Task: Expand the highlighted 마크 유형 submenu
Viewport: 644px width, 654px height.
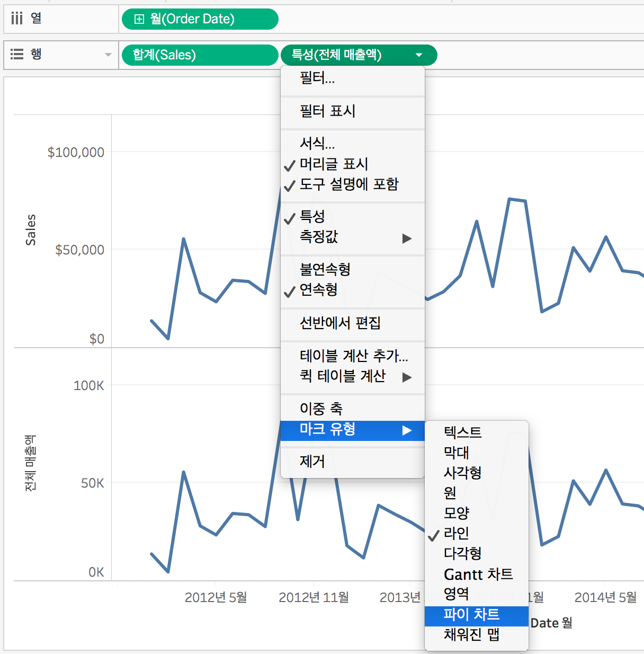Action: 353,429
